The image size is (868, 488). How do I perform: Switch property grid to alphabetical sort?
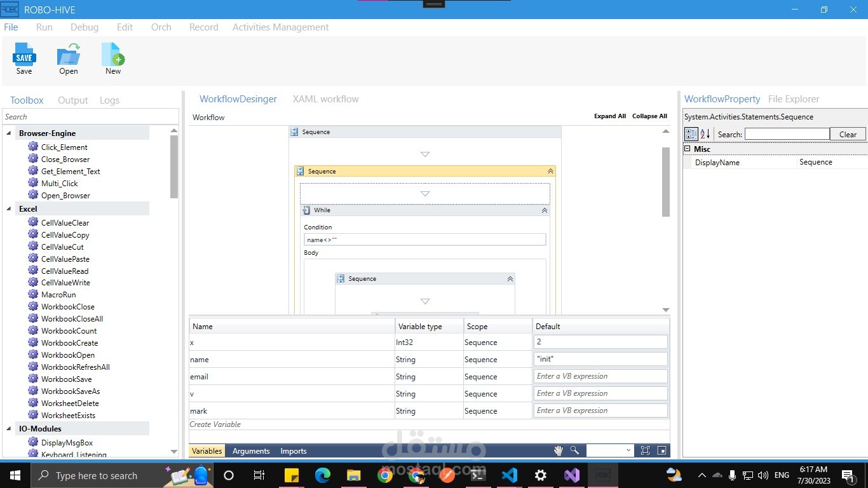pyautogui.click(x=705, y=134)
